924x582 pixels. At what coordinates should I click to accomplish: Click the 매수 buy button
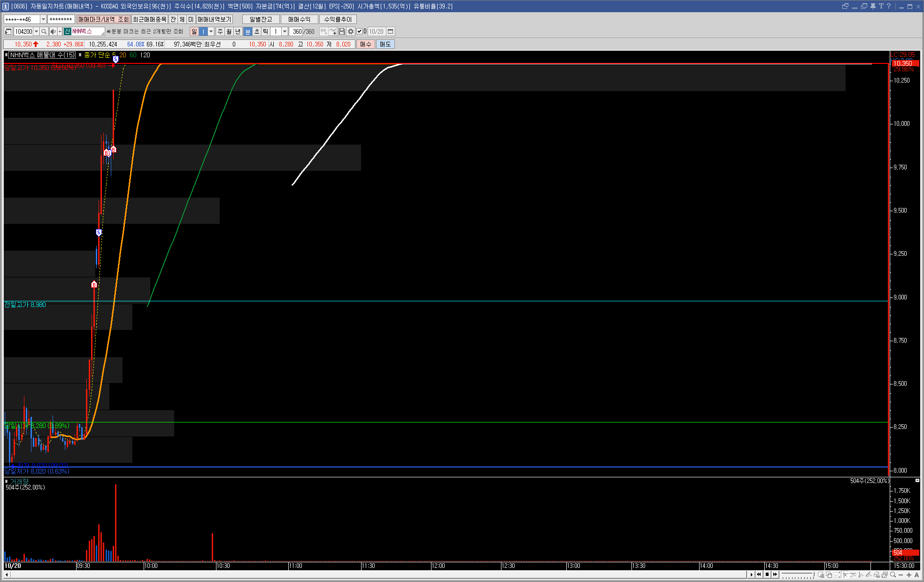pos(365,44)
